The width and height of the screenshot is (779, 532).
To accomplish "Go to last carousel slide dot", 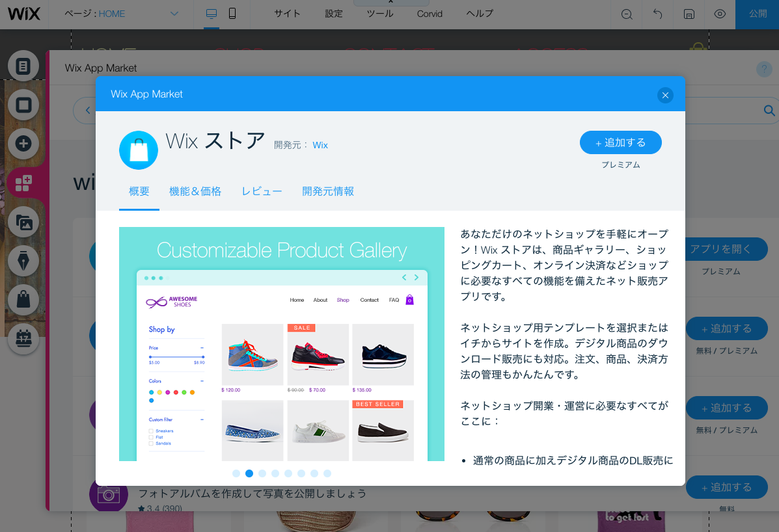I will pyautogui.click(x=327, y=473).
